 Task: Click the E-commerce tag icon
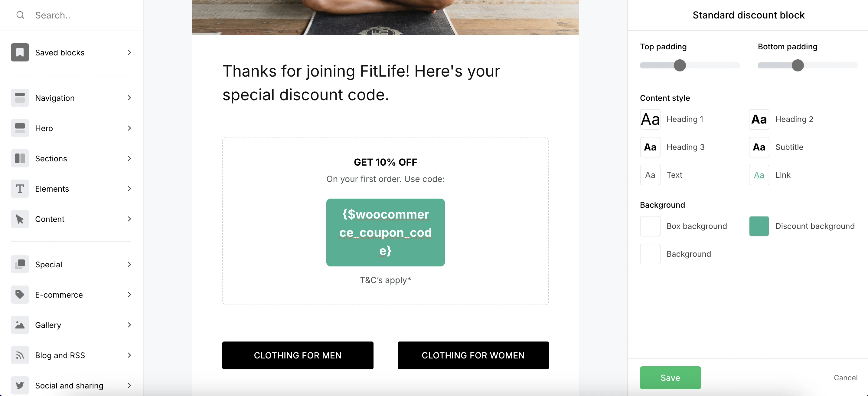(20, 295)
